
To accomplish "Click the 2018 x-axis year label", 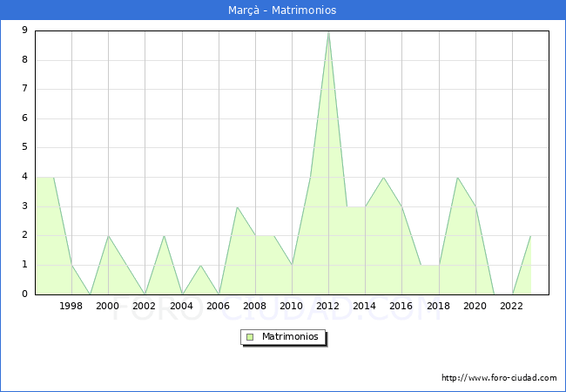I will coord(439,306).
